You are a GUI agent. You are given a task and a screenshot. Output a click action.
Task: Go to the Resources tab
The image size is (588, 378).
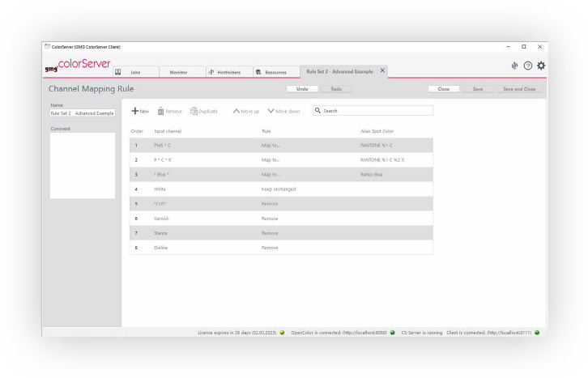click(x=275, y=72)
